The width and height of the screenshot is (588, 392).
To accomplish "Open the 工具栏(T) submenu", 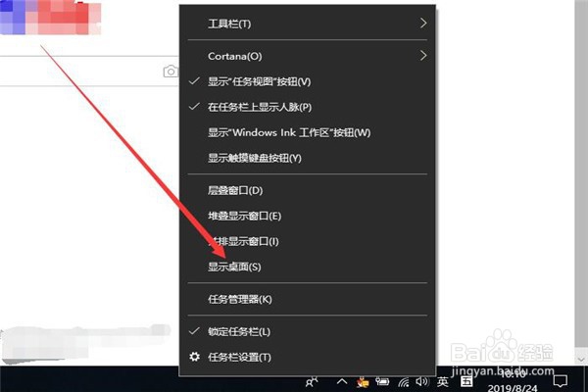I will pyautogui.click(x=307, y=24).
